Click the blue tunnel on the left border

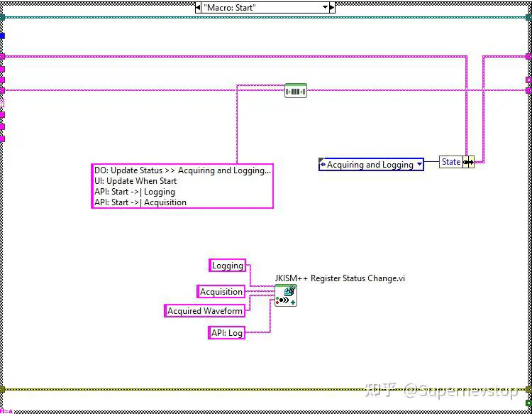tap(2, 36)
